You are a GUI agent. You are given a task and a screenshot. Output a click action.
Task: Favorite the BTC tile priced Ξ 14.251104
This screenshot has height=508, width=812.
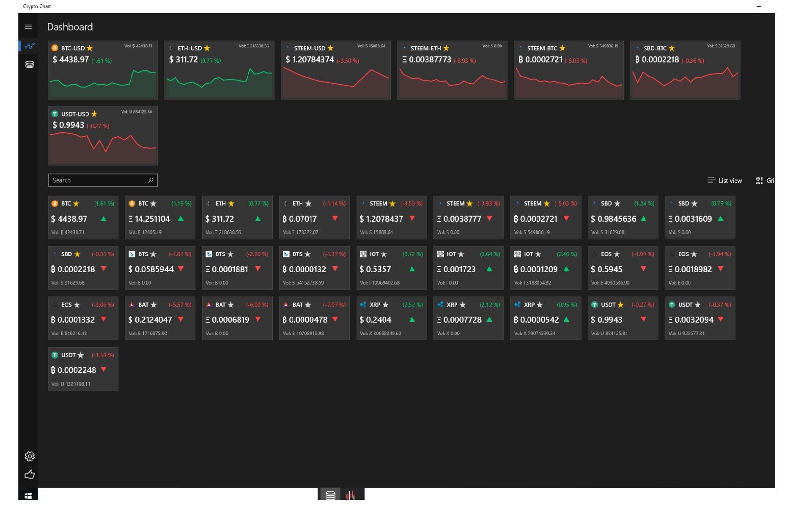point(153,204)
